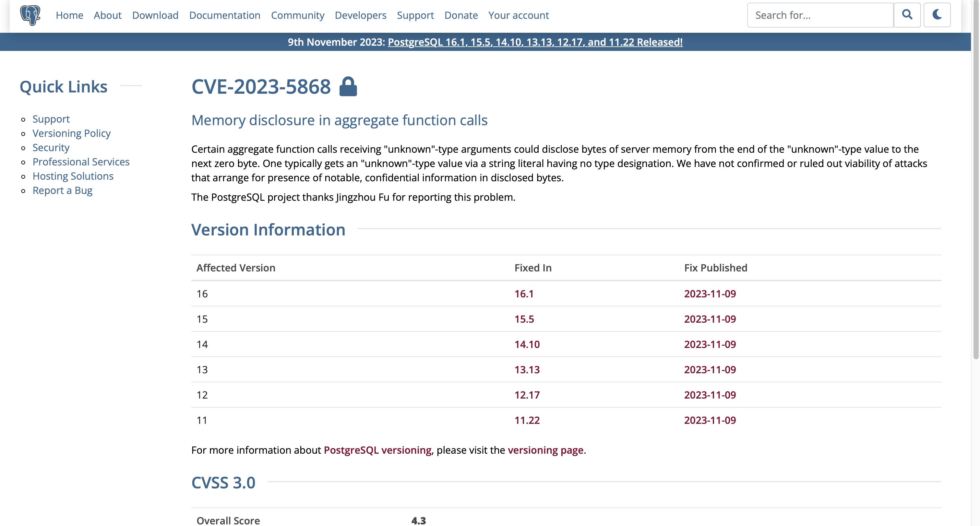Image resolution: width=980 pixels, height=526 pixels.
Task: Open Professional Services quick link
Action: tap(81, 161)
